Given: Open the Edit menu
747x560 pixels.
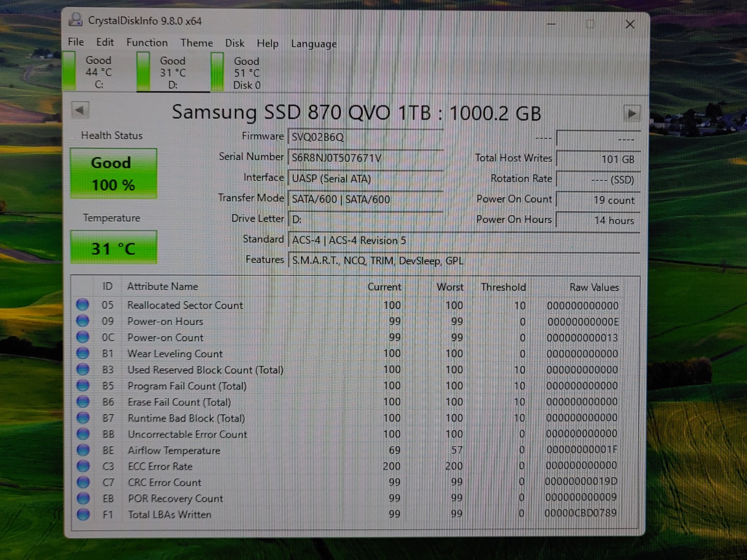Looking at the screenshot, I should pos(105,42).
